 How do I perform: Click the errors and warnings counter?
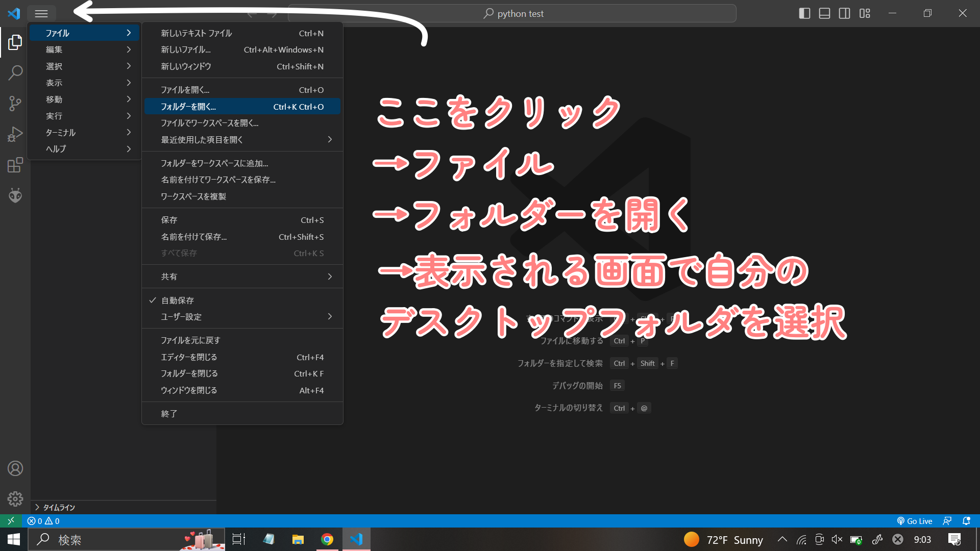(42, 521)
